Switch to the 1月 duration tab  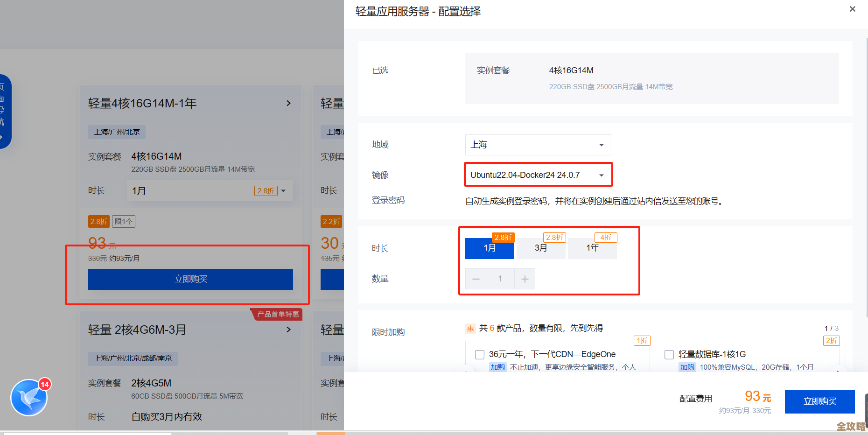(489, 248)
